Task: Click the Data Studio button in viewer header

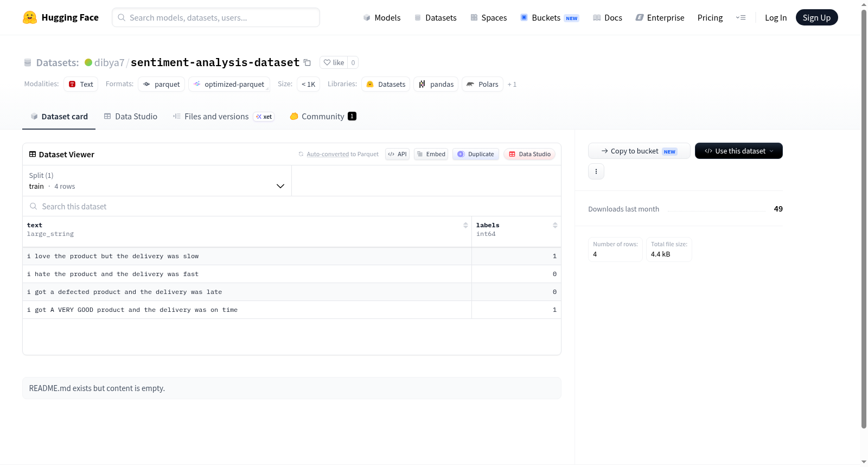Action: tap(529, 154)
